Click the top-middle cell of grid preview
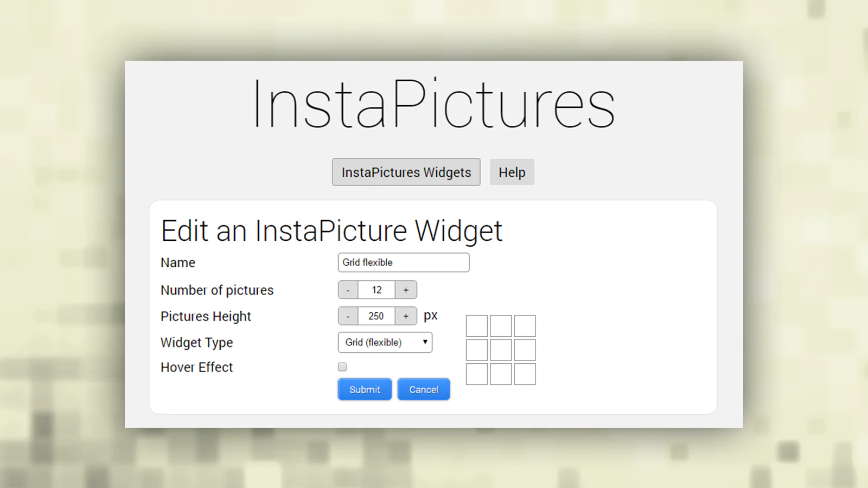 pos(501,326)
